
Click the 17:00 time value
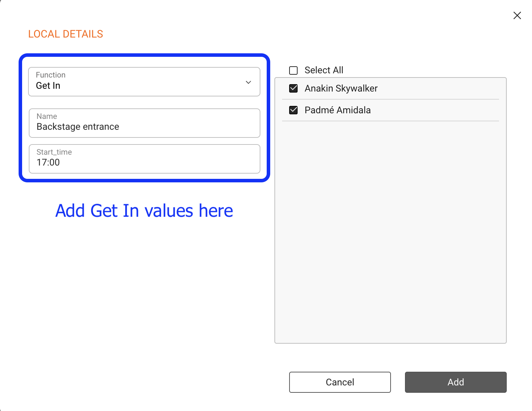(x=48, y=162)
